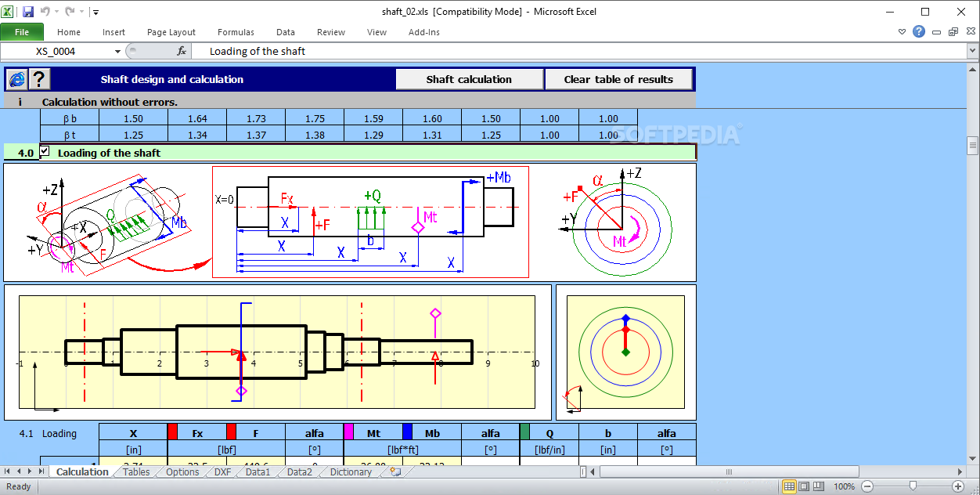The height and width of the screenshot is (495, 980).
Task: Go to first sheet with tab scroll arrow
Action: click(x=8, y=472)
